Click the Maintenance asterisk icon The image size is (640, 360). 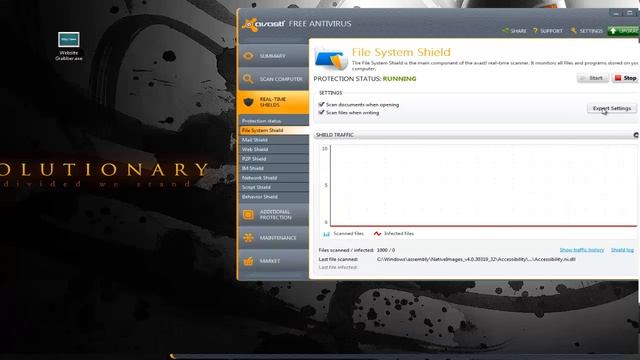248,238
